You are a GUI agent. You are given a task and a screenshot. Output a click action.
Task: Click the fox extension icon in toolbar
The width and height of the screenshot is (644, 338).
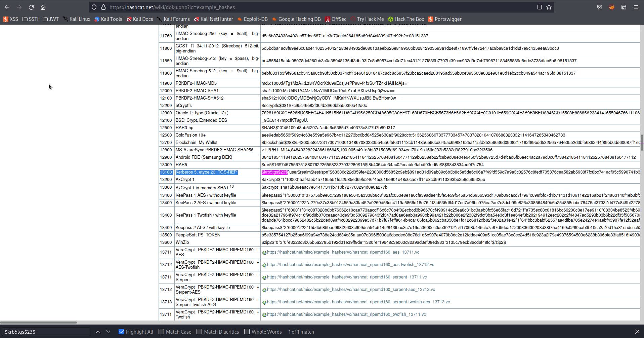tap(612, 7)
